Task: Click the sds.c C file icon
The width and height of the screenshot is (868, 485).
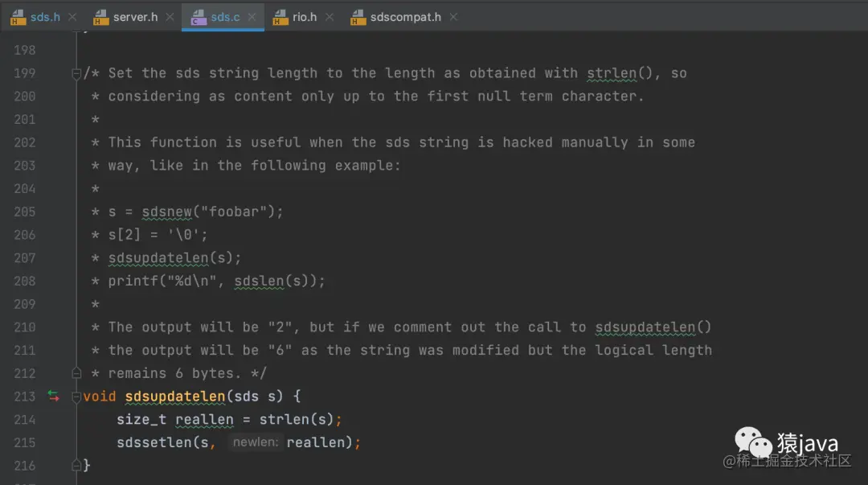Action: point(199,17)
